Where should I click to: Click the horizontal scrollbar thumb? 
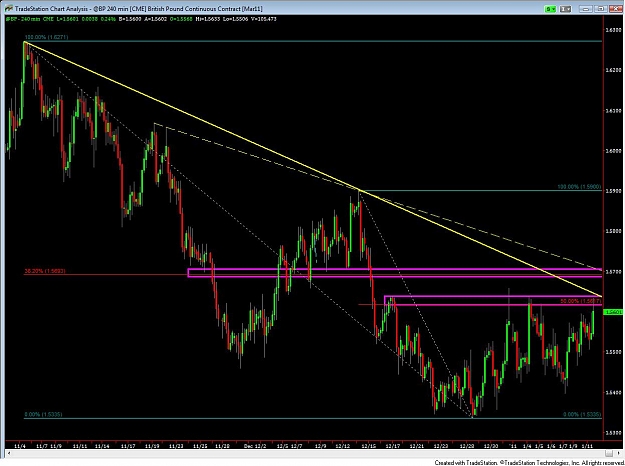[609, 453]
